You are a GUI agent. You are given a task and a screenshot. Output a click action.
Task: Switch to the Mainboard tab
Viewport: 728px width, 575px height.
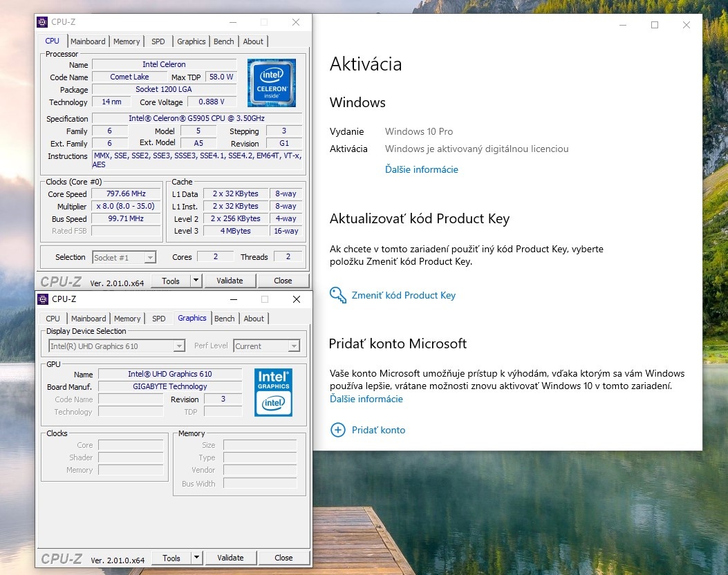(x=88, y=41)
